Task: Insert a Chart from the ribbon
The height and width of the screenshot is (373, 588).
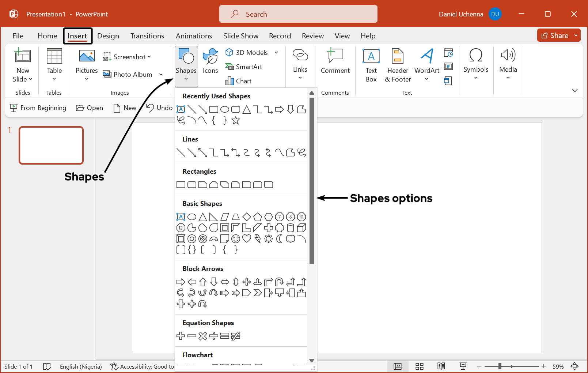Action: coord(239,81)
